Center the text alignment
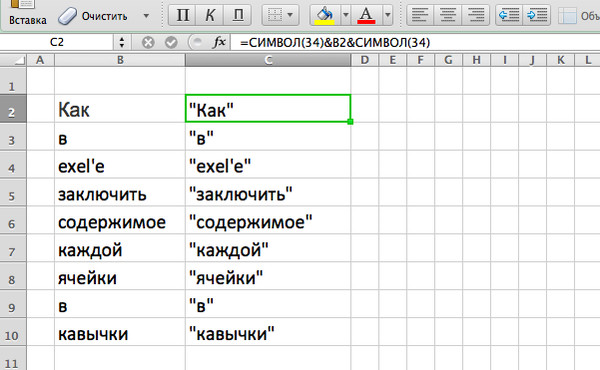The width and height of the screenshot is (600, 370). [448, 15]
